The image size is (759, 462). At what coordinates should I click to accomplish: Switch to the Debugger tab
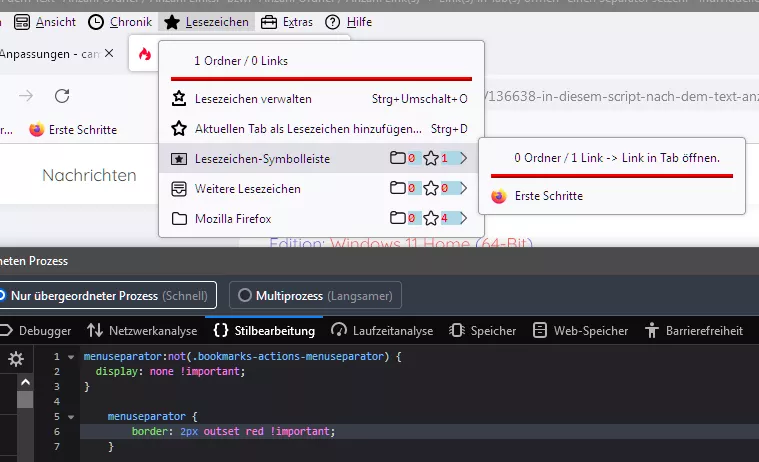click(38, 330)
